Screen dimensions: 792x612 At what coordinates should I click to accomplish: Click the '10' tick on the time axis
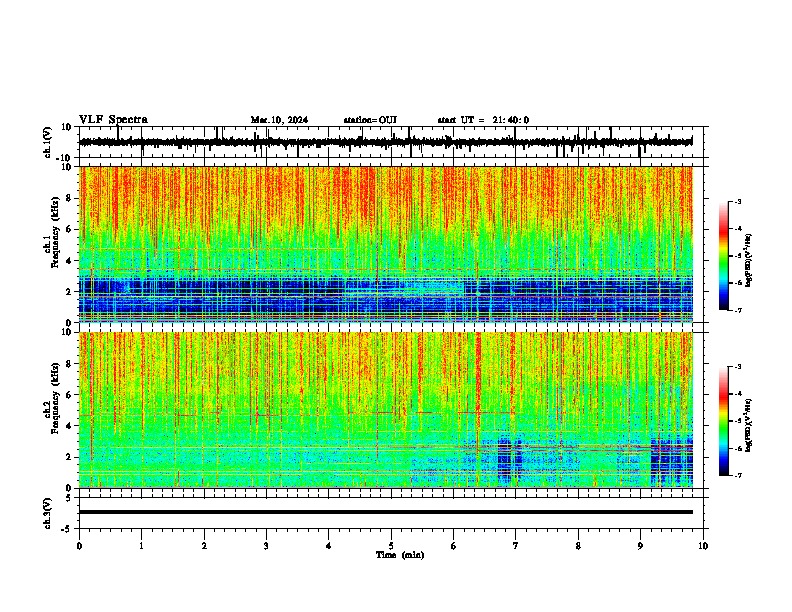pos(703,546)
